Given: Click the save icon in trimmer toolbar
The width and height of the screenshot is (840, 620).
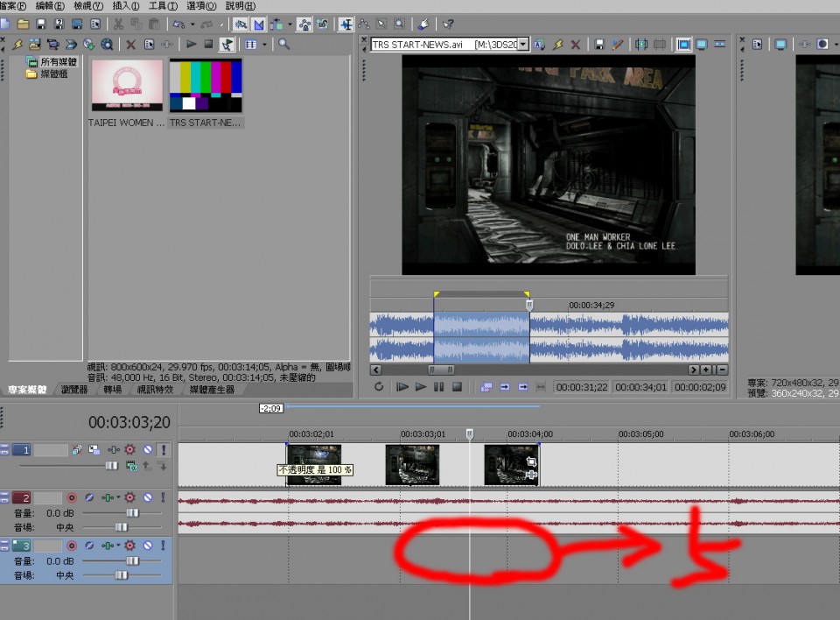Looking at the screenshot, I should point(599,44).
